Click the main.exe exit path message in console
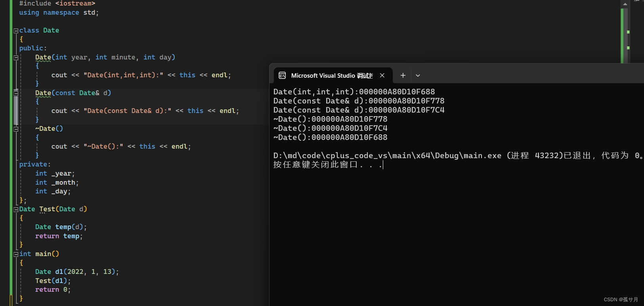Screen dimensions: 644x306 459,156
